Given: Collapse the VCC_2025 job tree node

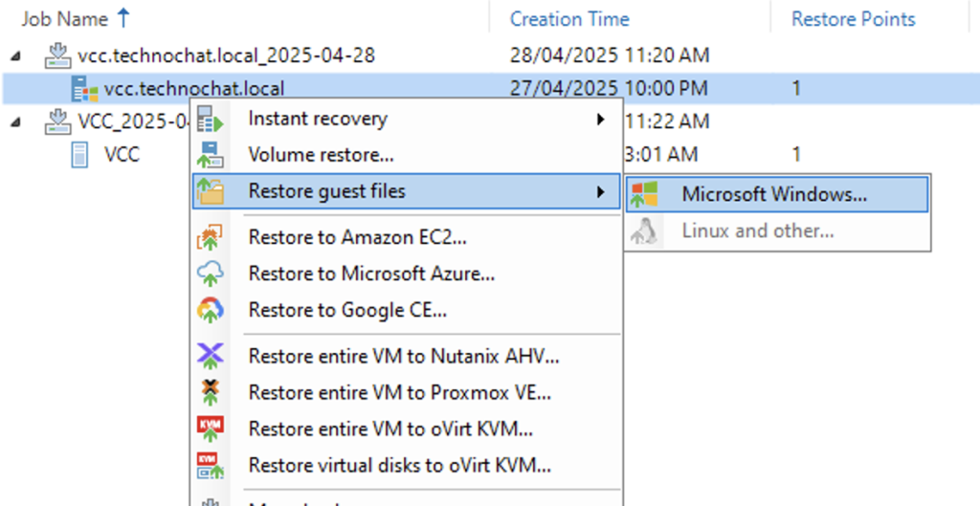Looking at the screenshot, I should tap(15, 121).
